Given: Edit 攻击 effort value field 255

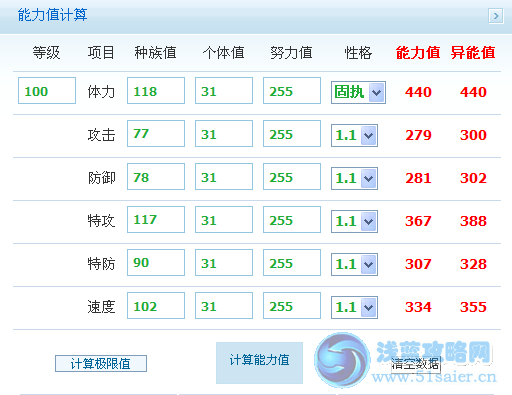Looking at the screenshot, I should click(292, 133).
